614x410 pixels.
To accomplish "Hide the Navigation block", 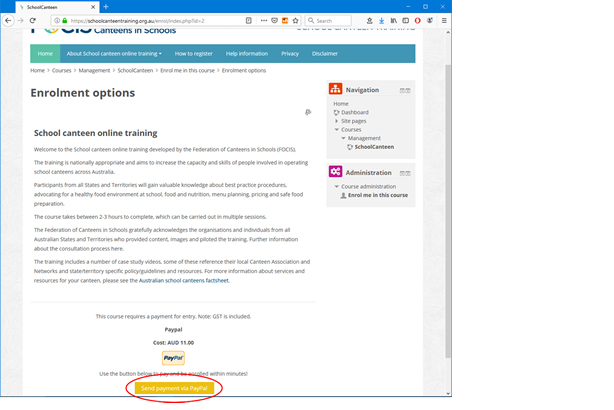I will pos(401,90).
